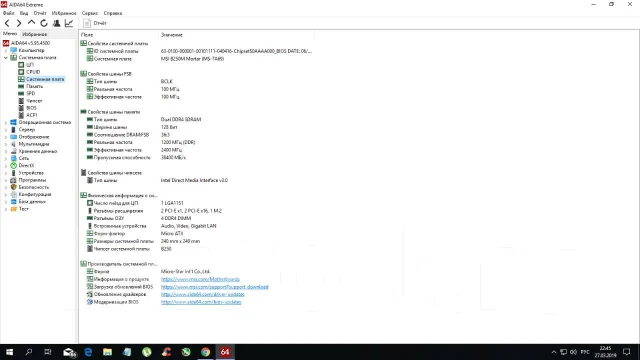
Task: Select the 1 LGA1151 socket value
Action: pyautogui.click(x=172, y=203)
